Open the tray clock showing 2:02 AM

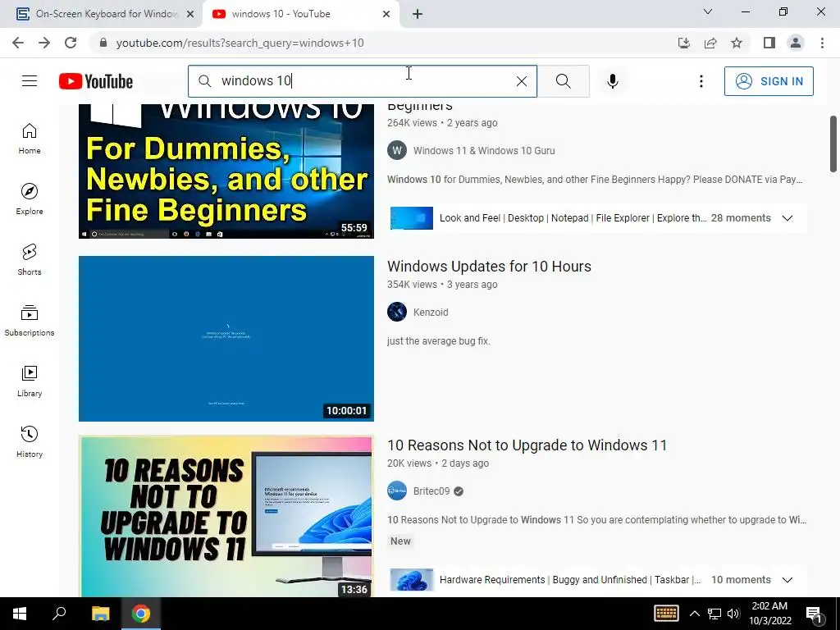point(769,614)
